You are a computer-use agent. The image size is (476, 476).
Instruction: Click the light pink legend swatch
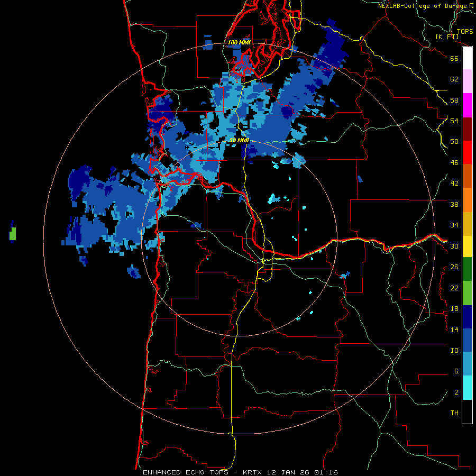[467, 81]
